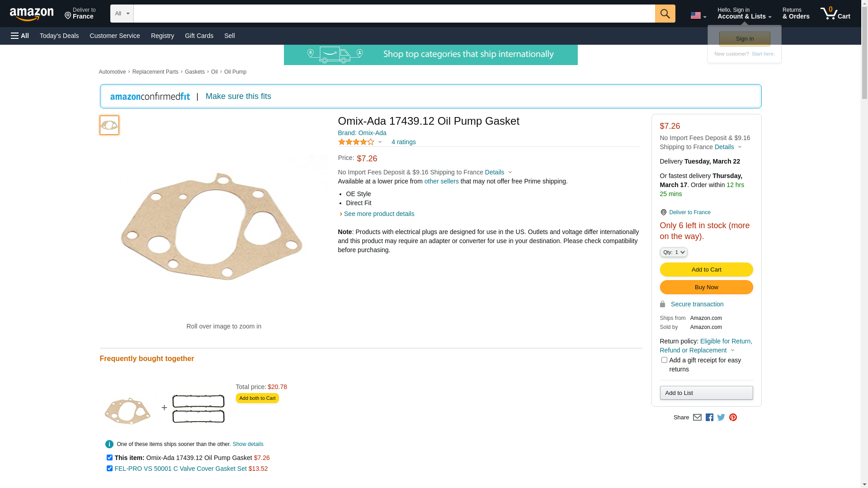Click the Amazon logo

32,14
